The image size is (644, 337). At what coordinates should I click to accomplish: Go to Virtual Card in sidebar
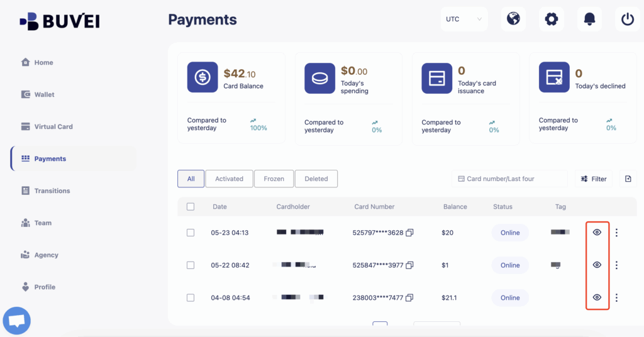click(x=53, y=126)
